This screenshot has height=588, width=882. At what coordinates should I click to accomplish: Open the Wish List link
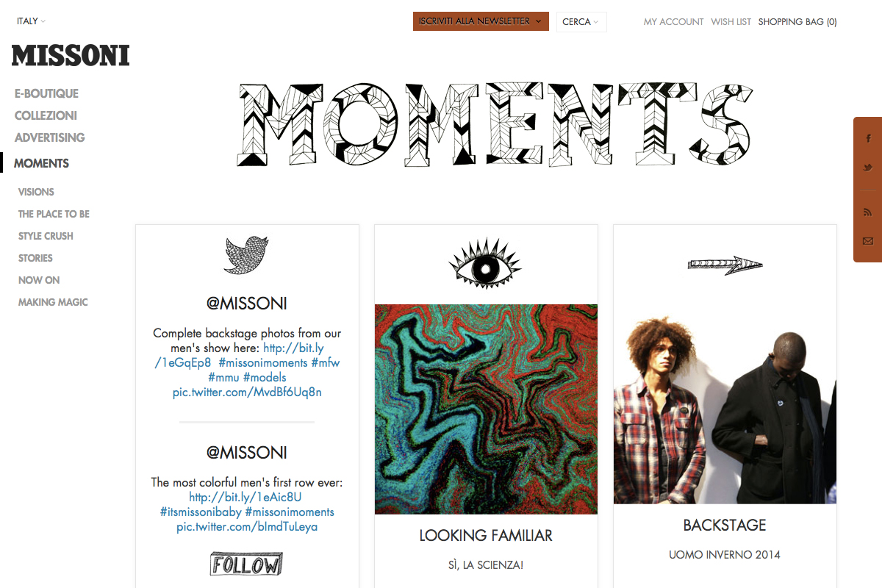(x=731, y=22)
